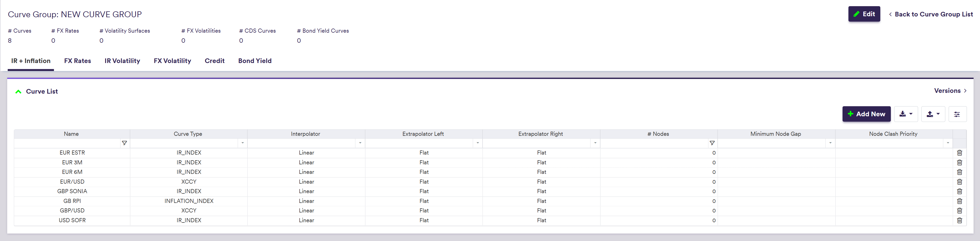Switch to the IR Volatility tab
This screenshot has width=980, height=241.
point(122,61)
